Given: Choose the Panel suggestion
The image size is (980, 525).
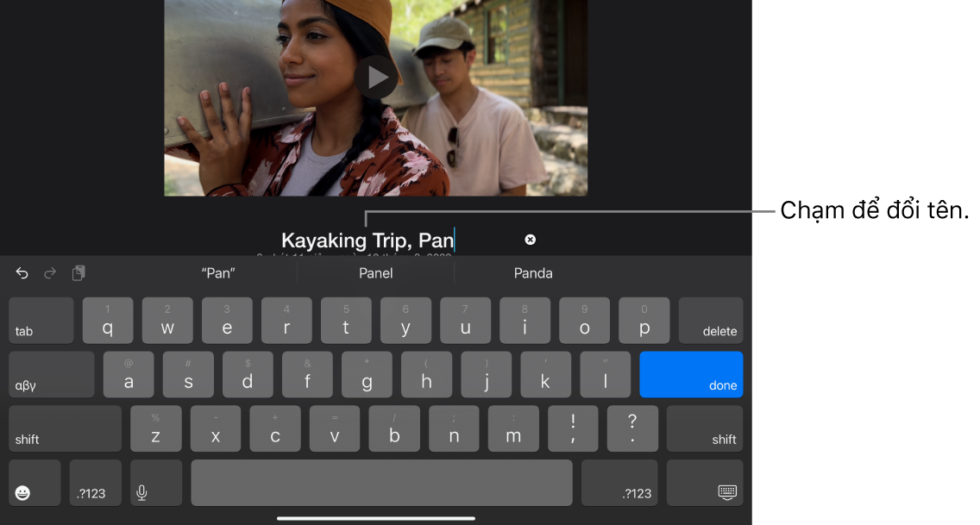Looking at the screenshot, I should point(375,273).
